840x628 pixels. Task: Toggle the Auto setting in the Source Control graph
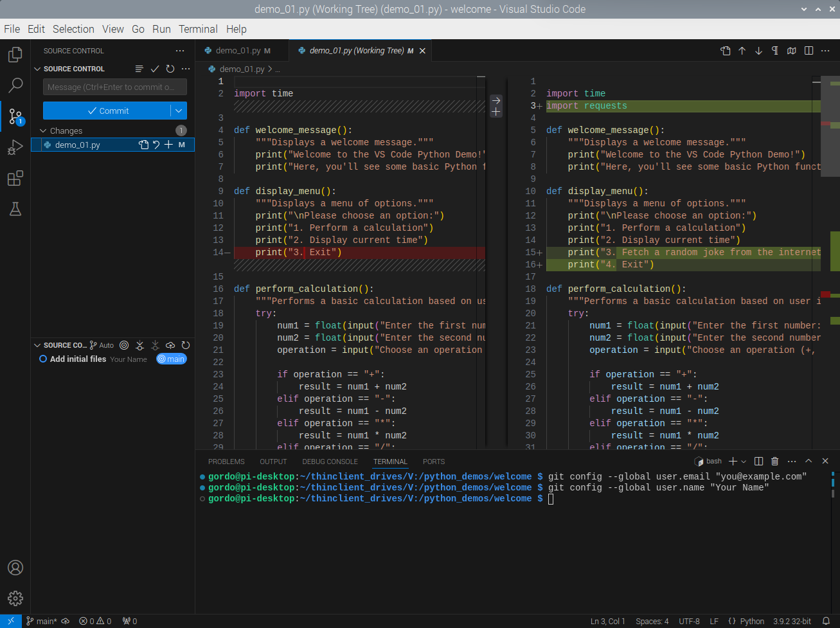(x=102, y=345)
